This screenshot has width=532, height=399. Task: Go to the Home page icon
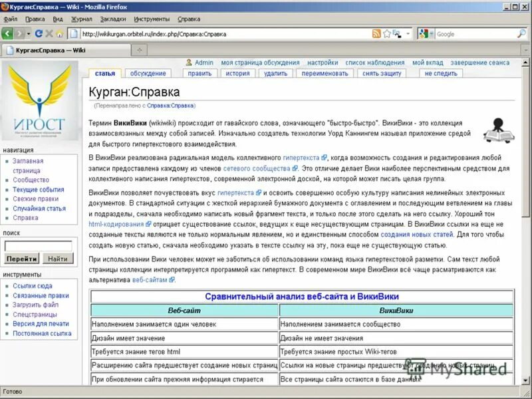(60, 34)
